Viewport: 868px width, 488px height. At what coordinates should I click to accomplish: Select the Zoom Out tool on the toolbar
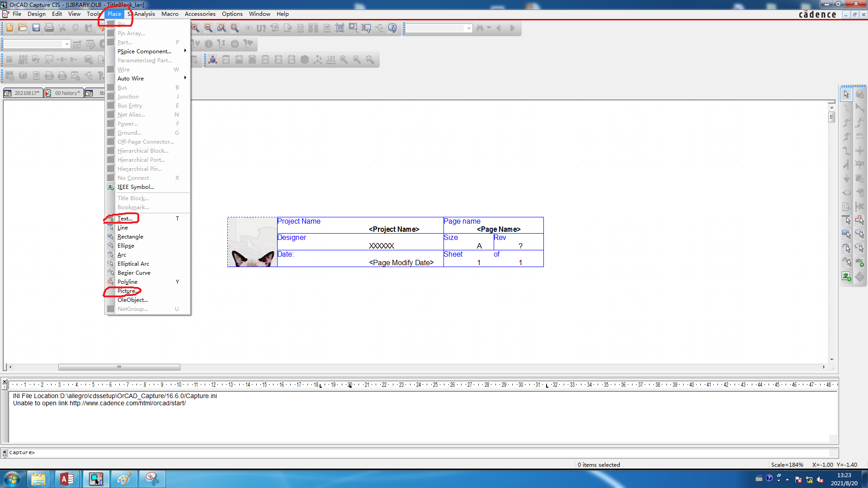(208, 28)
